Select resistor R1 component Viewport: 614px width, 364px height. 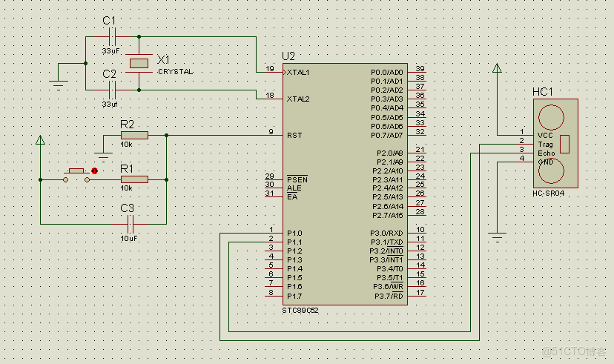[x=134, y=179]
